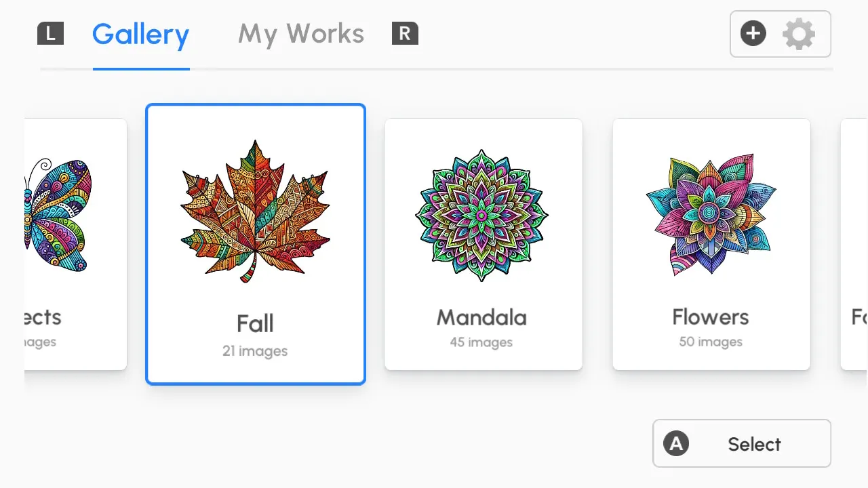Viewport: 868px width, 488px height.
Task: Click the A button icon
Action: [x=676, y=443]
